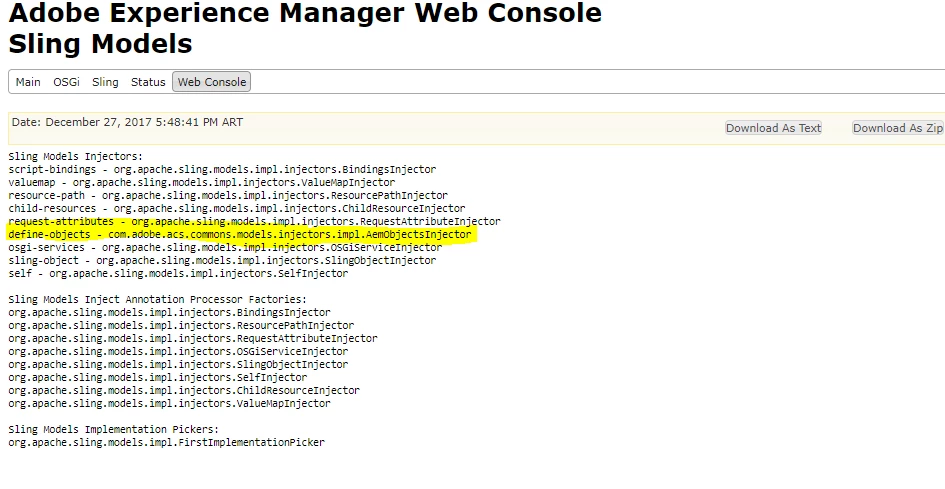Open the OSGi menu

[x=66, y=82]
